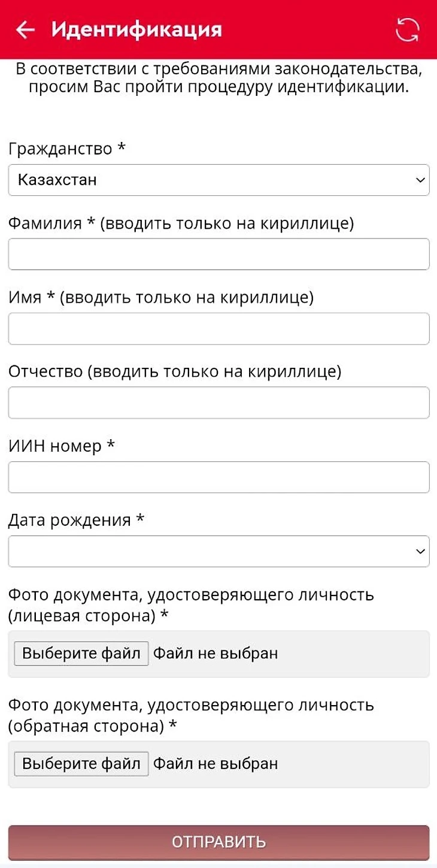Activate the ИИН номер field
The image size is (437, 868).
point(218,477)
